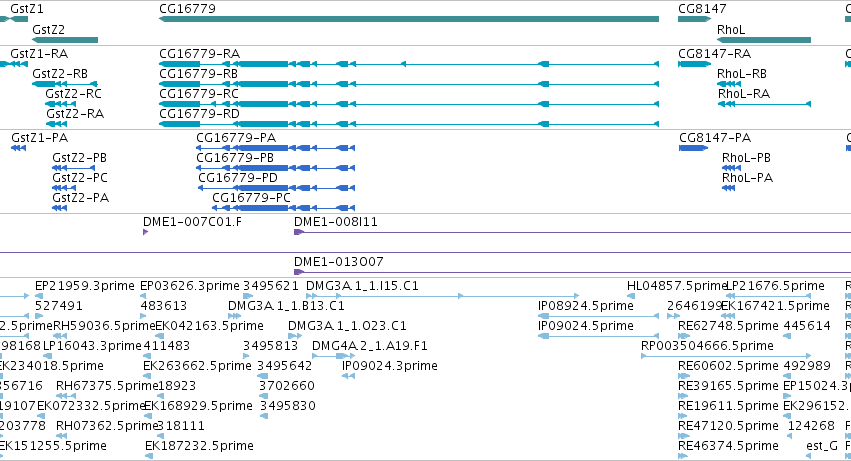Click cDNA DMG4A.2_1.A19.F1
Viewport: 851px width, 461px height.
click(x=370, y=346)
